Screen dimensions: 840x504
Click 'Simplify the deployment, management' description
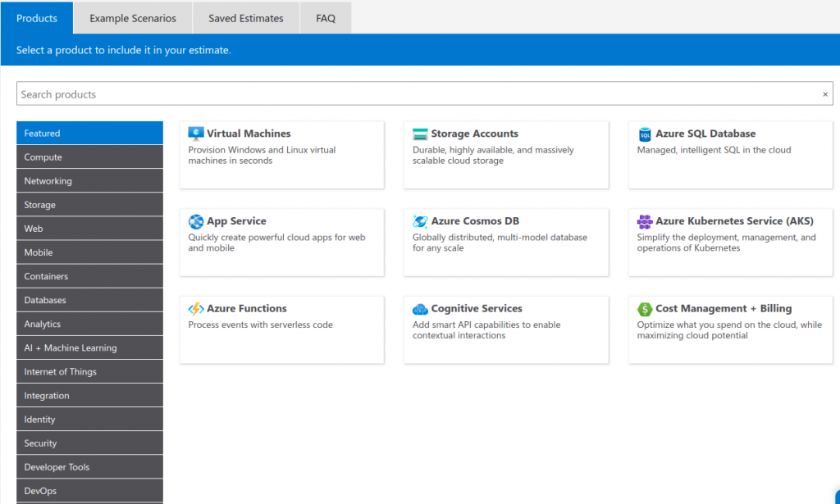coord(727,243)
